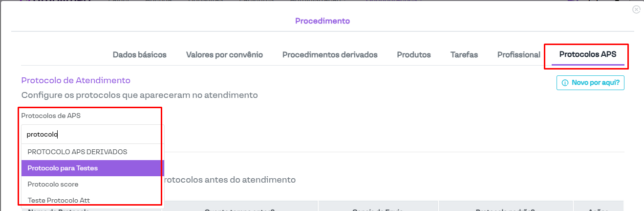Click the Protocolos de APS search field
The image size is (644, 211).
[x=93, y=135]
